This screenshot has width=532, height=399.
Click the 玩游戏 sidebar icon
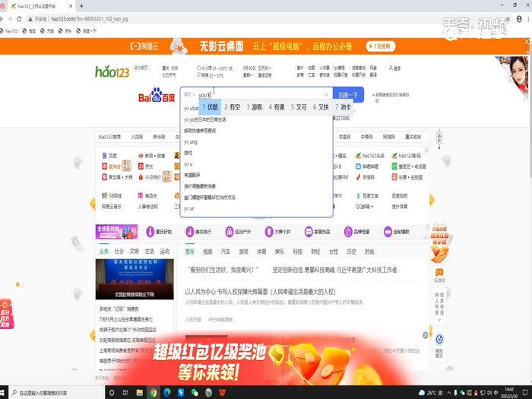pos(439,275)
